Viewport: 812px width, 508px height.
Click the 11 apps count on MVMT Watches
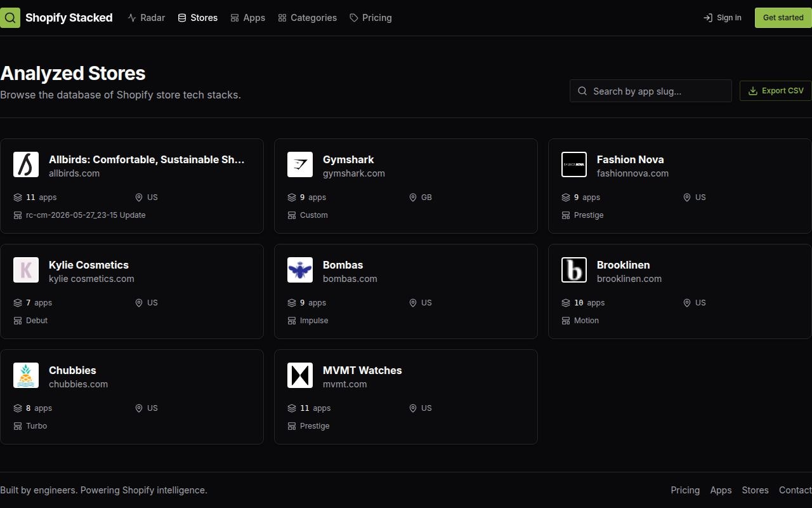coord(315,408)
